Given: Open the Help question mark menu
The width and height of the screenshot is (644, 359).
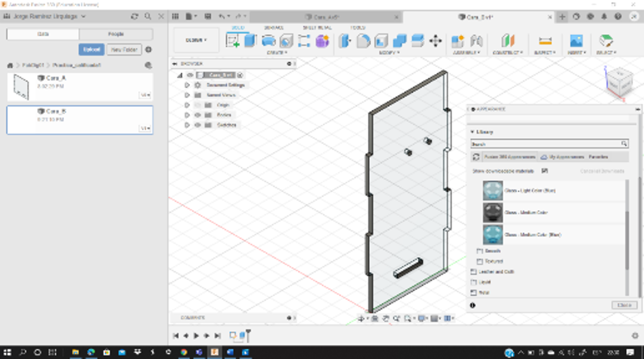Looking at the screenshot, I should [618, 17].
